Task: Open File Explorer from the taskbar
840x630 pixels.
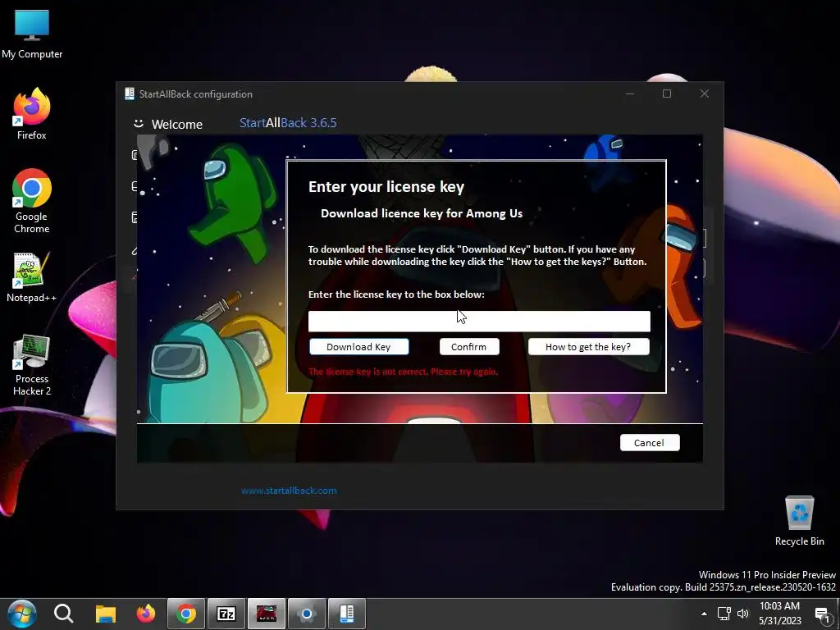Action: (x=106, y=614)
